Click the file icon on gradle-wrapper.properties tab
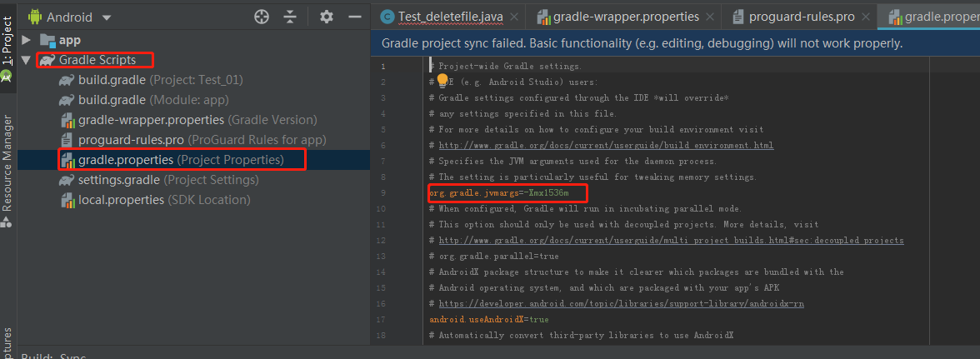The image size is (980, 359). 542,17
